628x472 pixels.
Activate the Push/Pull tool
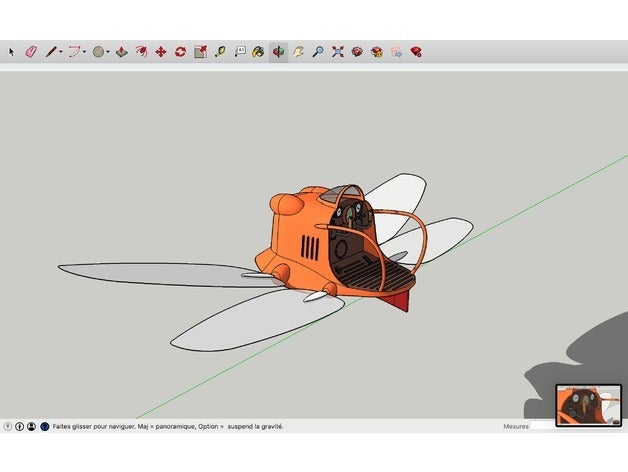tap(121, 51)
